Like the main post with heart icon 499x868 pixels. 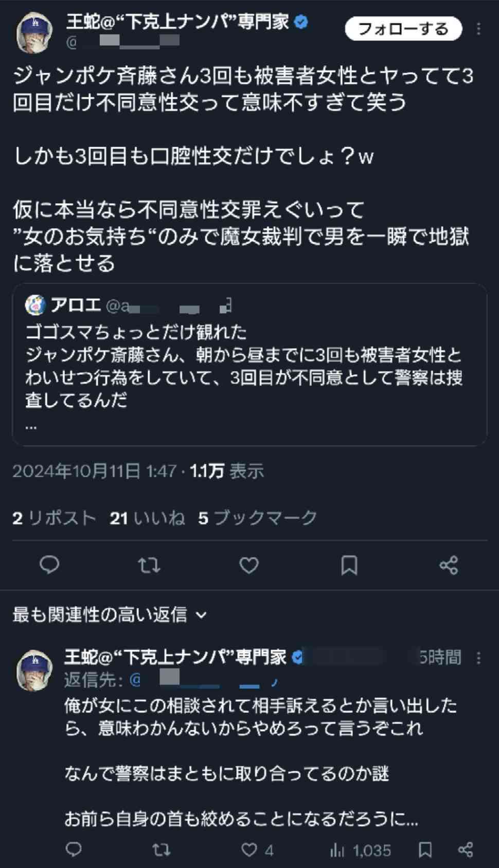click(249, 565)
